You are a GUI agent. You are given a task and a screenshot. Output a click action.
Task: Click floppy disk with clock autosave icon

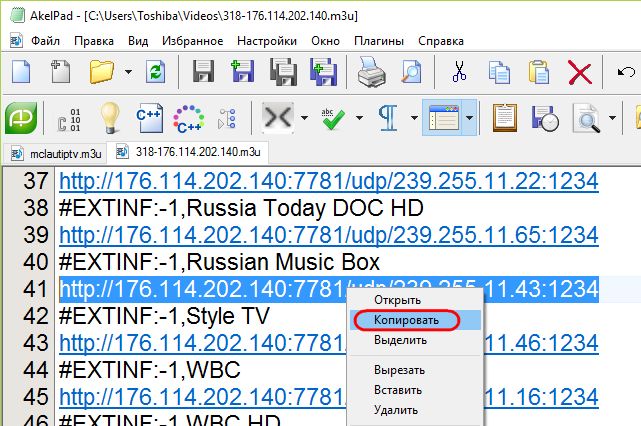pos(545,119)
